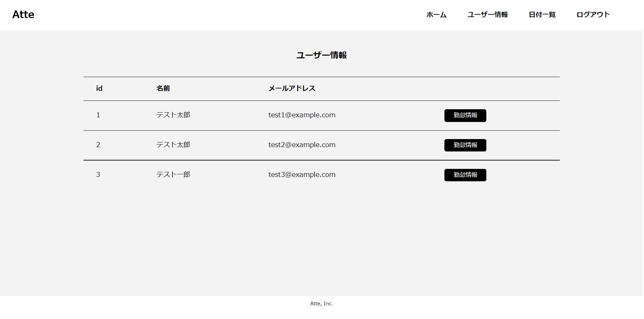Open 勤怠情報 for テスト一郎
Image resolution: width=644 pixels, height=319 pixels.
point(465,175)
